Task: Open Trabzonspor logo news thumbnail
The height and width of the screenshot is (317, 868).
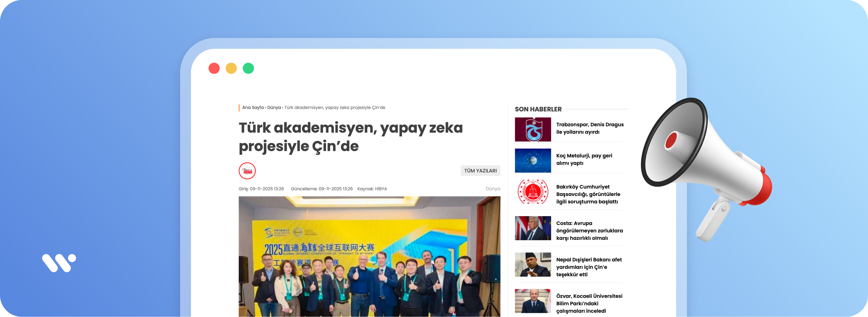Action: (x=533, y=129)
